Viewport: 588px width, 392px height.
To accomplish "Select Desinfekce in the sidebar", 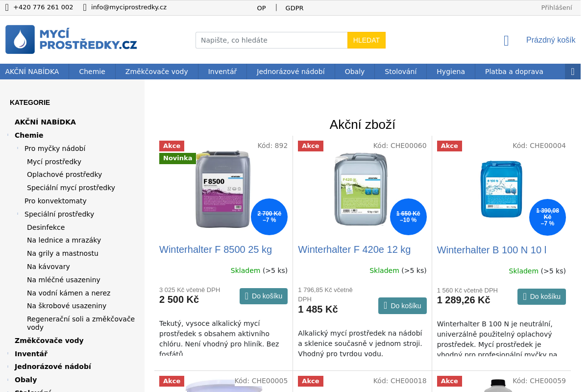I will click(x=46, y=227).
